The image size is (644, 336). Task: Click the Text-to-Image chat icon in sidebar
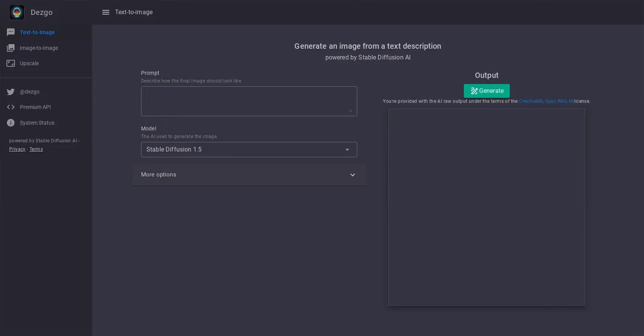(x=11, y=32)
